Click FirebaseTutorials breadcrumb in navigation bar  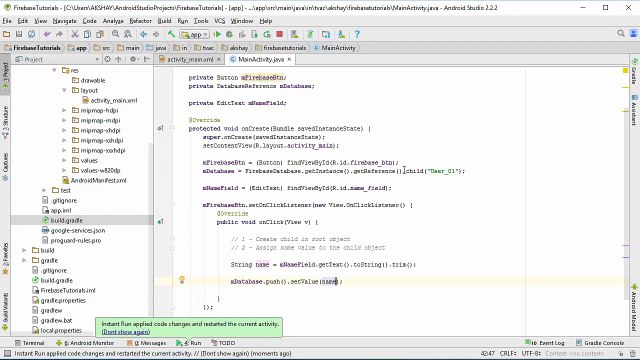tap(33, 48)
